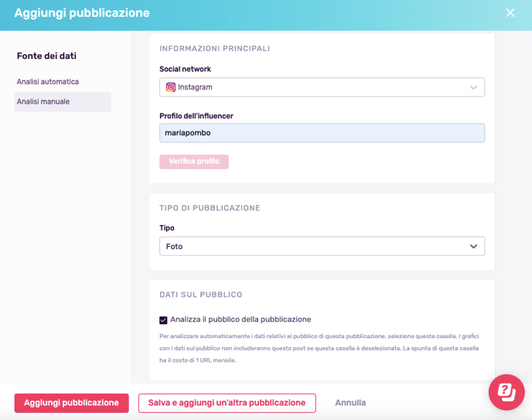Click Salva e aggiungi un'altra pubblicazione
This screenshot has height=420, width=532.
pyautogui.click(x=227, y=403)
